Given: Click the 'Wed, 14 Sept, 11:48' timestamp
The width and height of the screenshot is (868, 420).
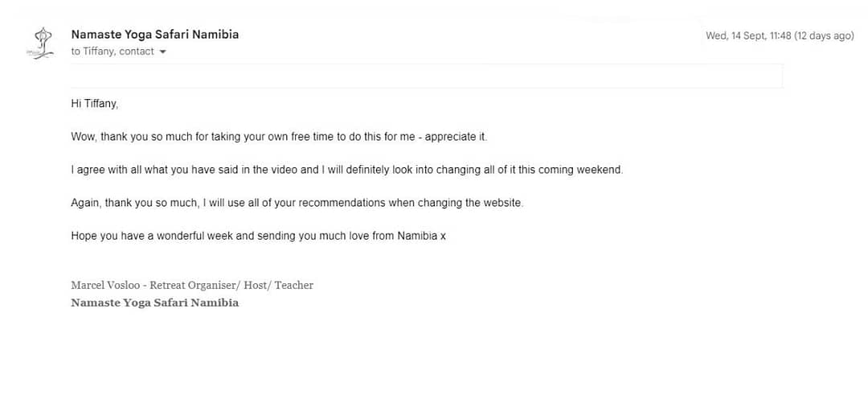Looking at the screenshot, I should (x=748, y=35).
